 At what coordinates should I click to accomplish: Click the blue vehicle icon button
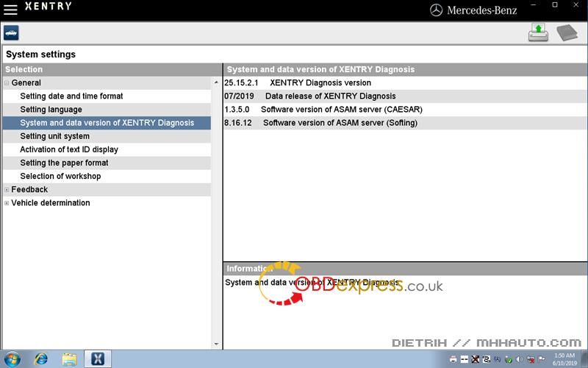coord(11,33)
